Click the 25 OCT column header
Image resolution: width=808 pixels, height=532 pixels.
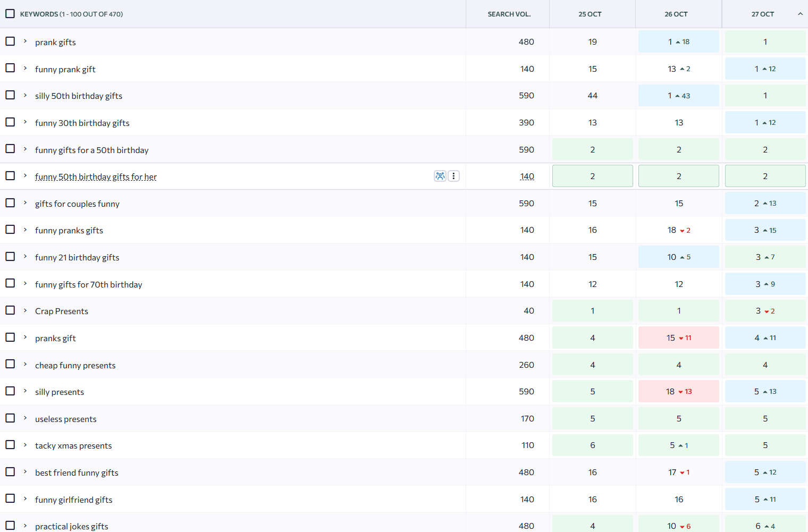pyautogui.click(x=590, y=14)
